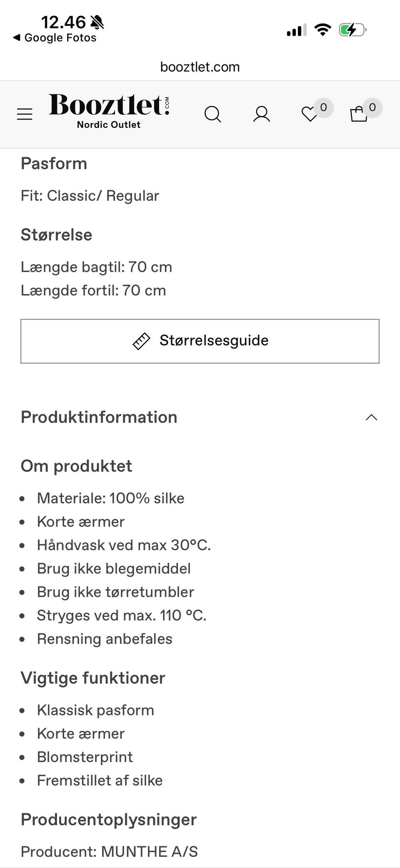The width and height of the screenshot is (400, 868).
Task: Open the shopping bag cart
Action: [x=358, y=114]
